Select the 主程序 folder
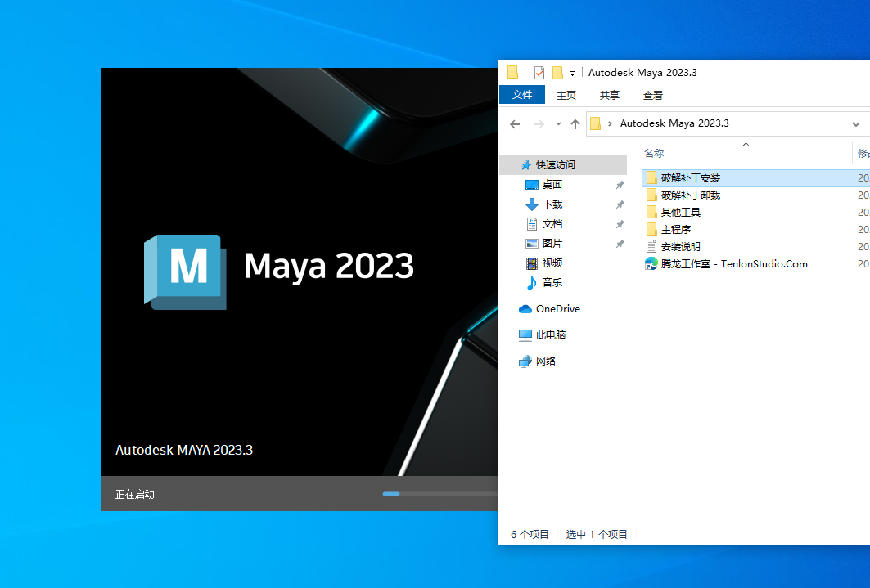 (x=675, y=229)
